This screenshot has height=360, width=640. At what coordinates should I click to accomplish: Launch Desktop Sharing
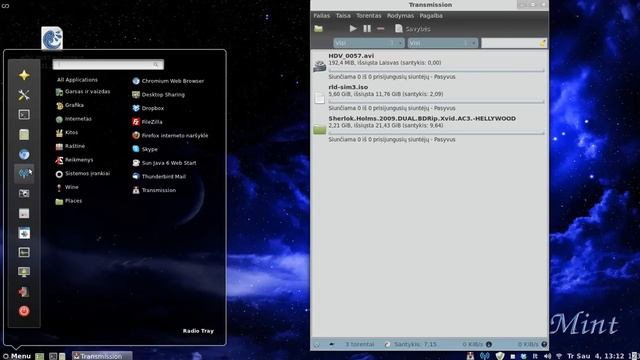(x=158, y=95)
